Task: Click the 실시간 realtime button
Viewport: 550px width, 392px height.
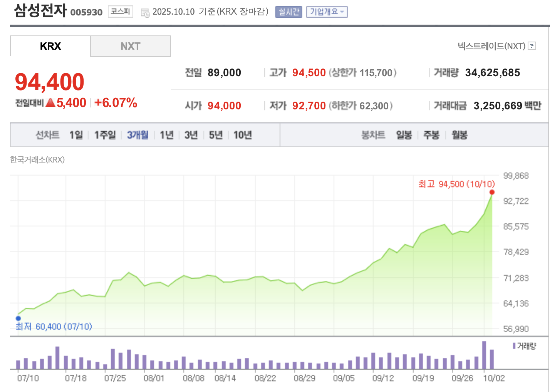Action: pos(289,12)
